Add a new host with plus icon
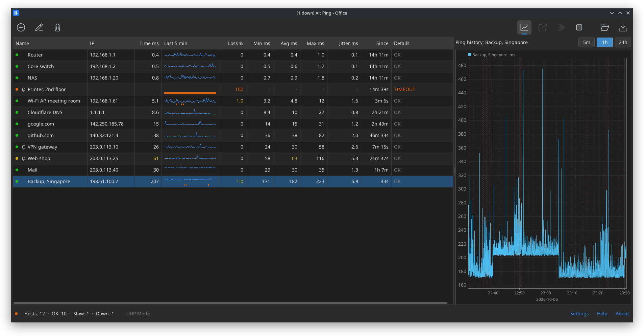Image resolution: width=644 pixels, height=336 pixels. pyautogui.click(x=21, y=27)
